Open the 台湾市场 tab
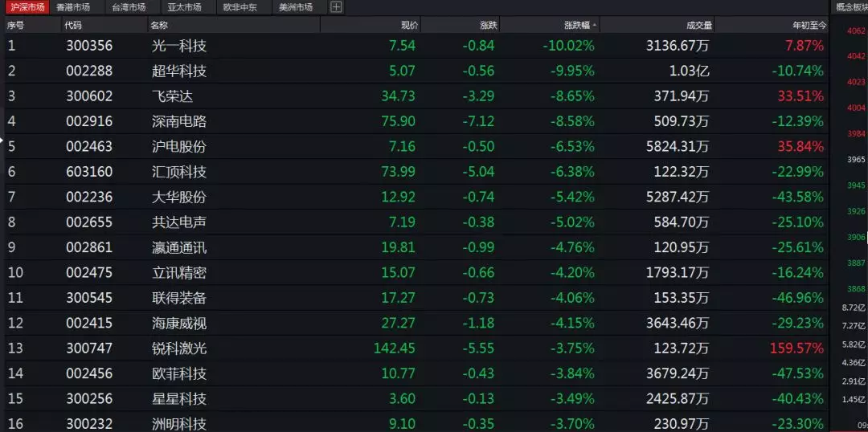868x432 pixels. pos(129,7)
